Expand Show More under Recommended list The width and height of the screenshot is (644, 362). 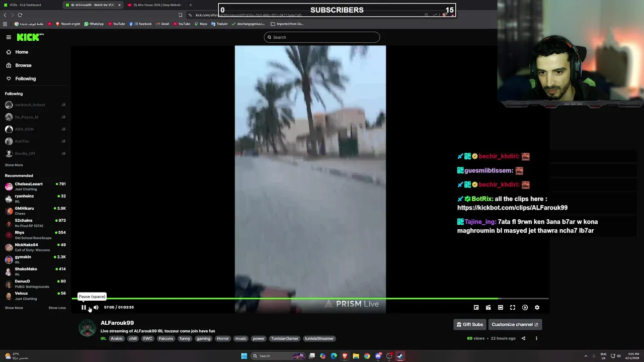click(14, 308)
